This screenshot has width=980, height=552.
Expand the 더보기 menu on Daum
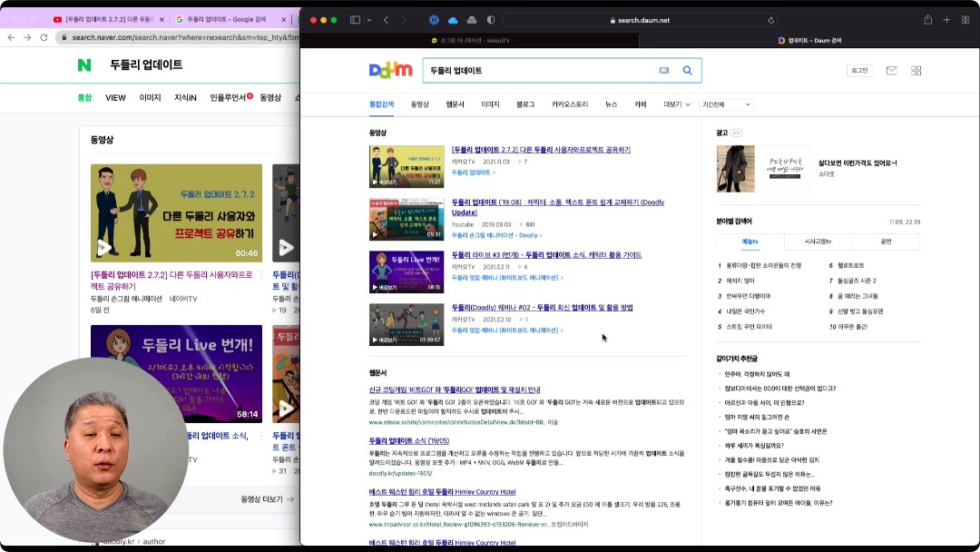(x=677, y=104)
